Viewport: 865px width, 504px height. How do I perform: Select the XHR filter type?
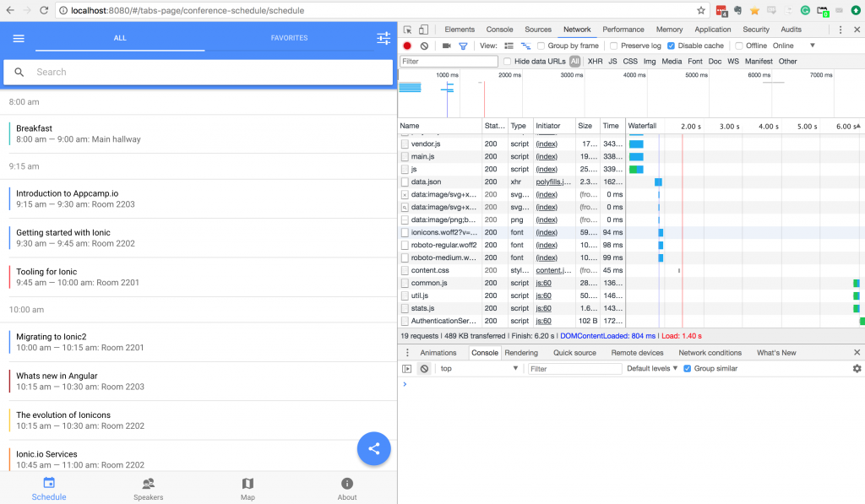click(595, 62)
